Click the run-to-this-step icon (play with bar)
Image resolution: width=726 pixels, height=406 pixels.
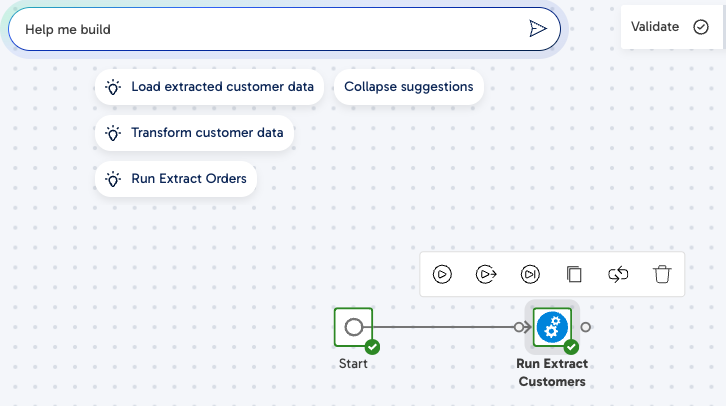point(530,273)
